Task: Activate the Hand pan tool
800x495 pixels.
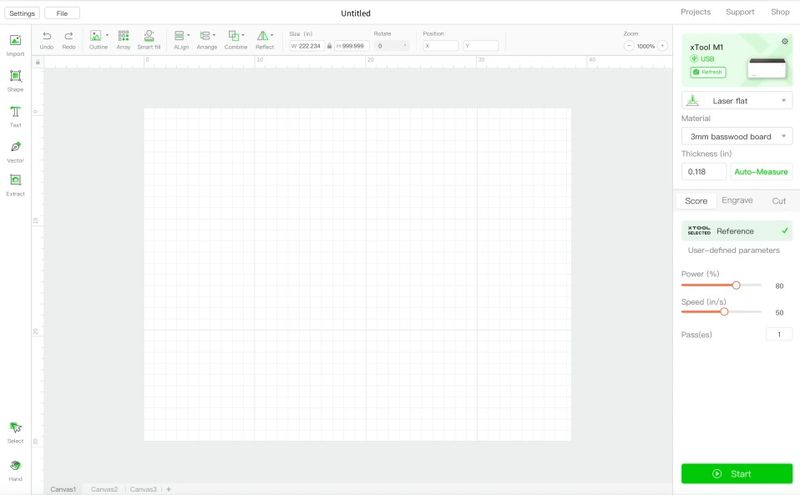Action: pos(15,466)
